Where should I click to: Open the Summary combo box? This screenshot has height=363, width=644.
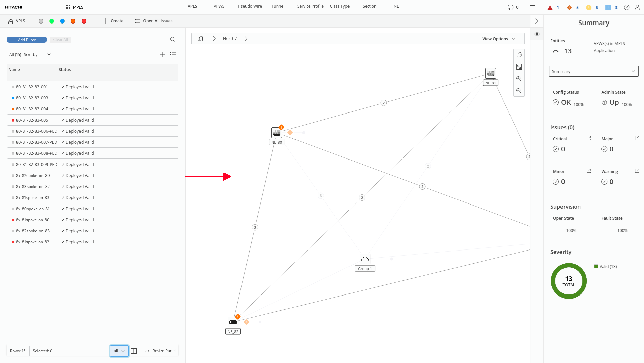593,71
